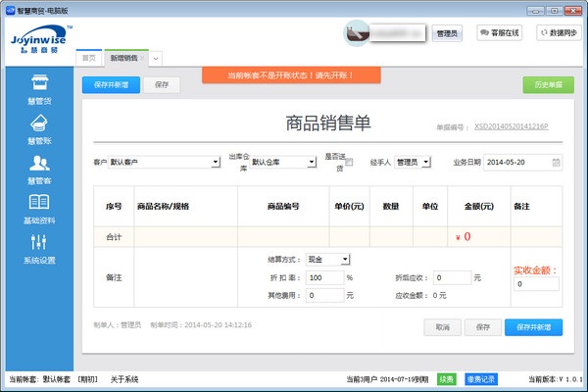Click the 折后应收 input field

(x=452, y=277)
